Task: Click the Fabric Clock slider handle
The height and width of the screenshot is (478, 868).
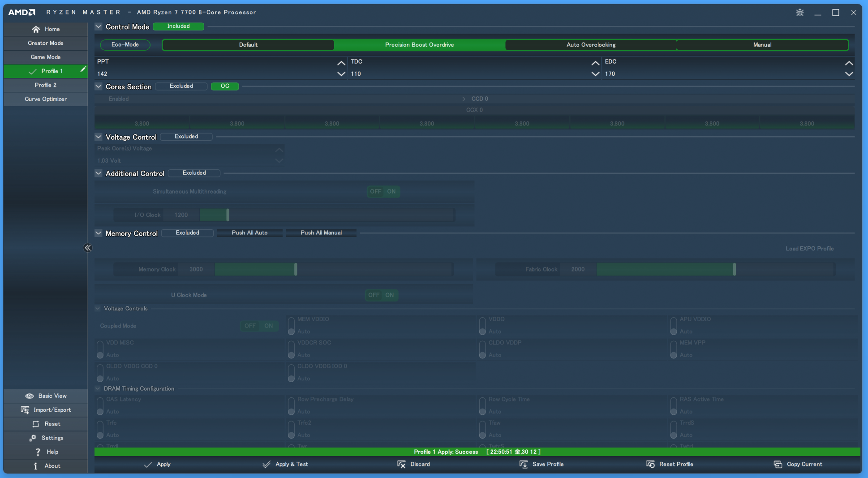Action: 734,269
